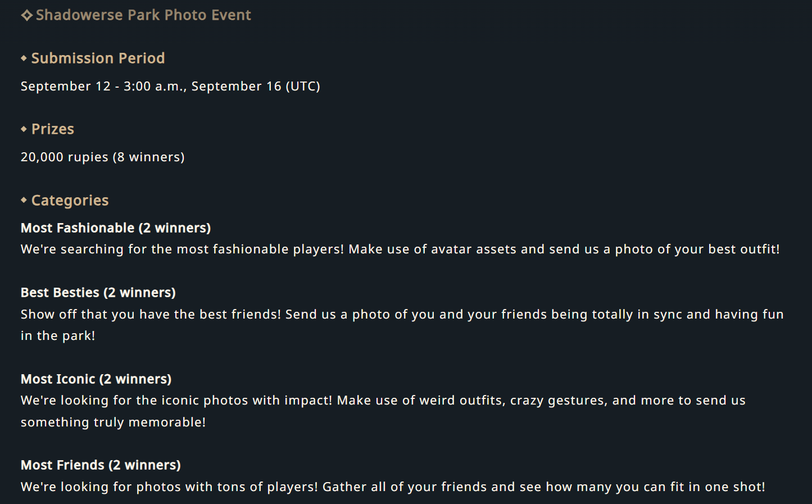Click the Shadowerse Park Photo Event heading
Screen dimensions: 812x504
pos(143,15)
